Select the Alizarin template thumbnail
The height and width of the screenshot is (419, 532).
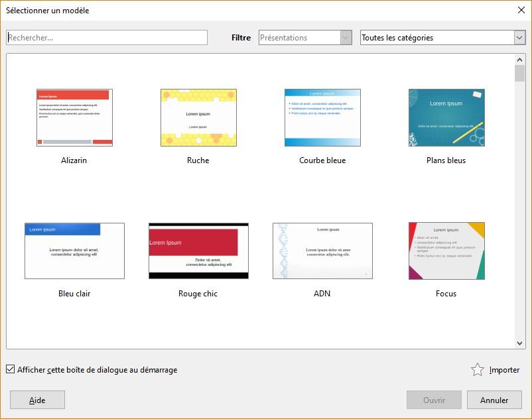click(74, 117)
